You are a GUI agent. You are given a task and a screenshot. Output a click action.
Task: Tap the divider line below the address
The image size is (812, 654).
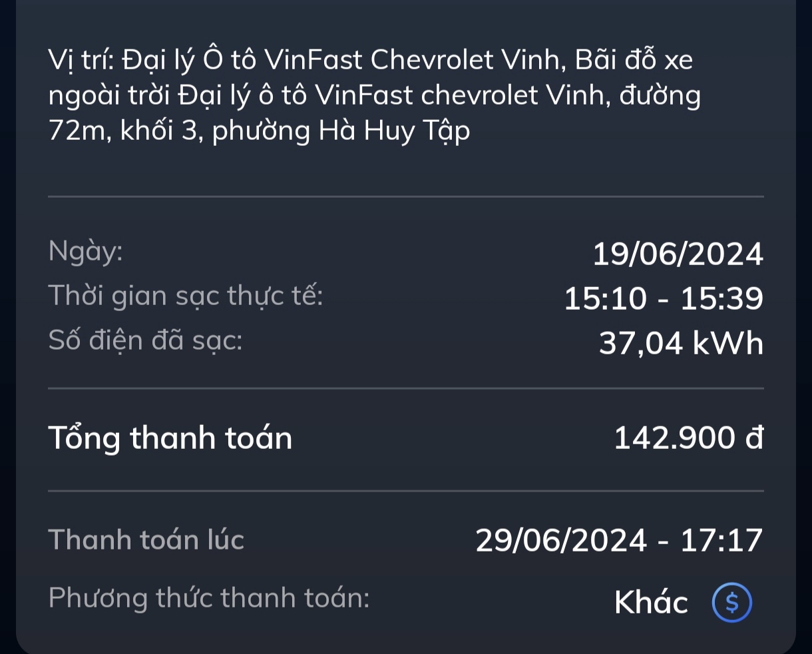pos(406,196)
